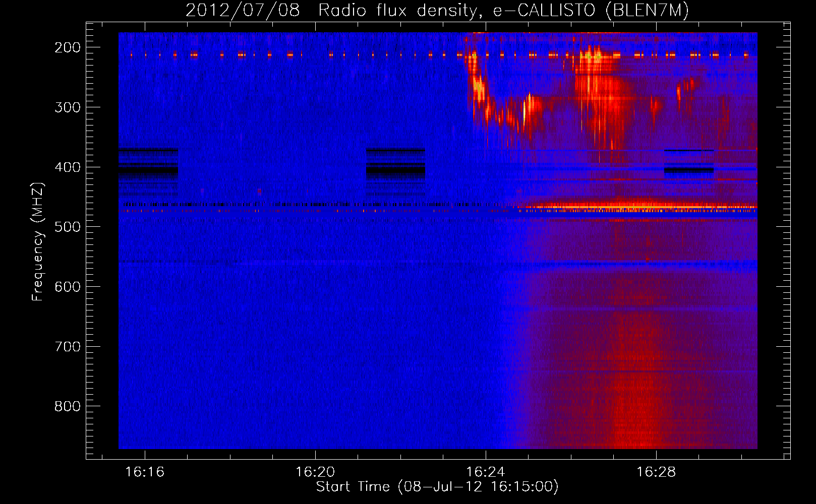Click the 'Start Time (08-Jul-12 16:15:00)' label
This screenshot has height=504, width=816.
[x=437, y=487]
